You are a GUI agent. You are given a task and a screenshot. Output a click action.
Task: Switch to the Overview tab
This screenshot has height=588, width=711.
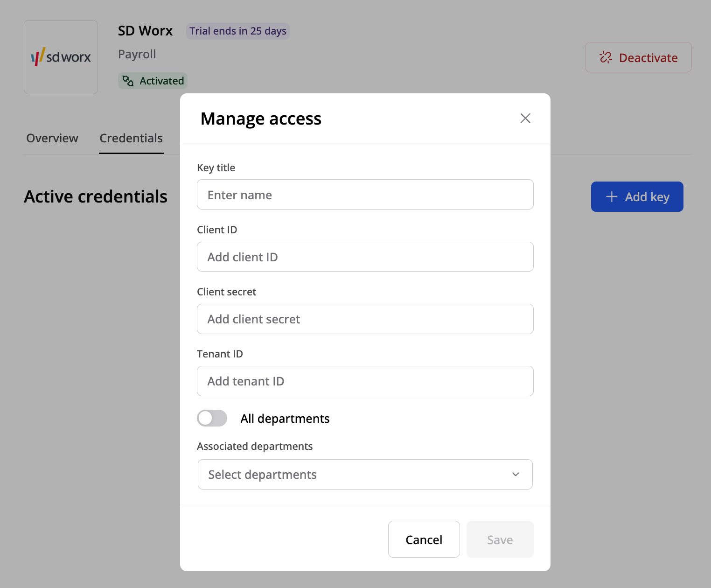coord(52,138)
